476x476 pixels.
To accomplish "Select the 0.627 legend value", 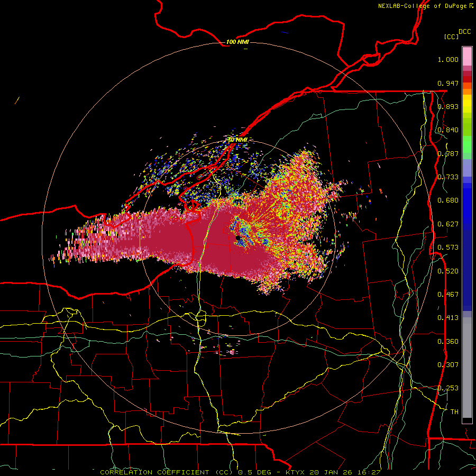I will point(448,224).
